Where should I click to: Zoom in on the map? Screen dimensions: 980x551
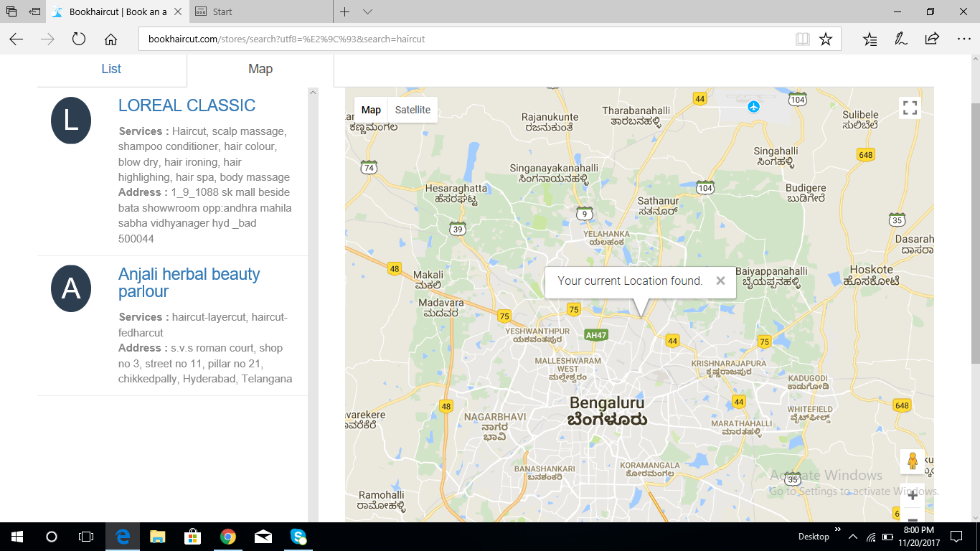tap(913, 495)
